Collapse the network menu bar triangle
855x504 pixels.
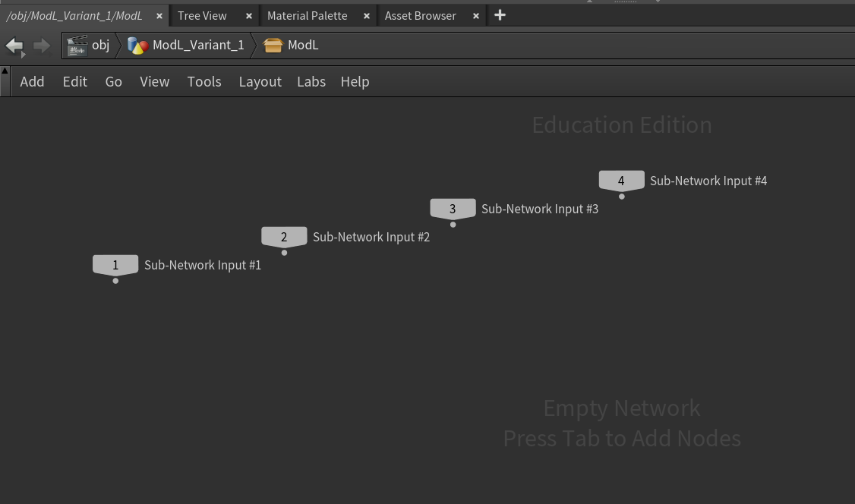5,71
